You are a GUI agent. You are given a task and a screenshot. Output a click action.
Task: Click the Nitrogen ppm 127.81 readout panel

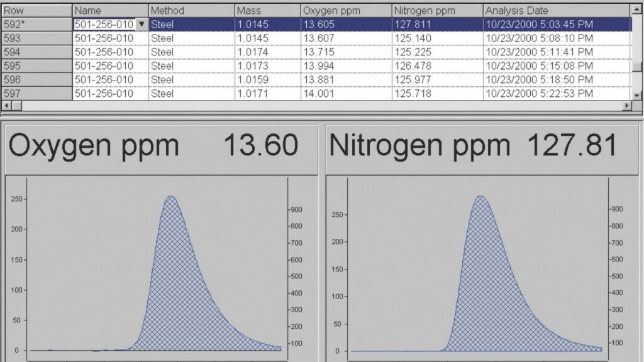(482, 150)
